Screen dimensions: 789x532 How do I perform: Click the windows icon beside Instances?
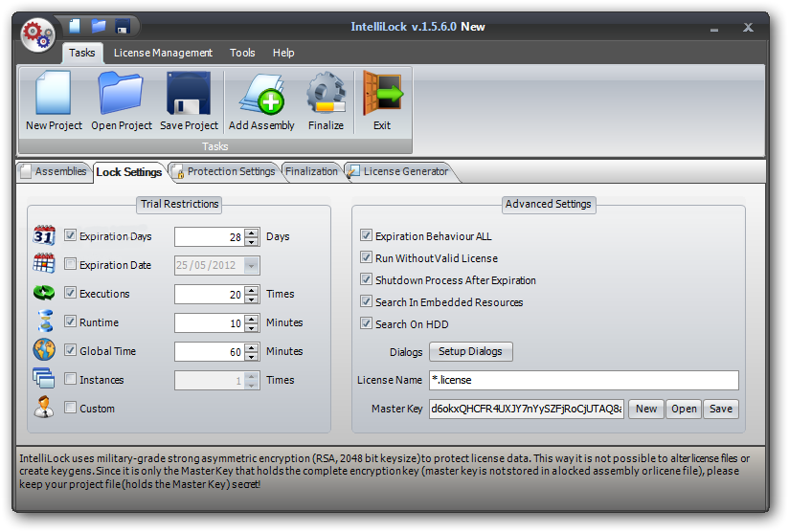(44, 378)
